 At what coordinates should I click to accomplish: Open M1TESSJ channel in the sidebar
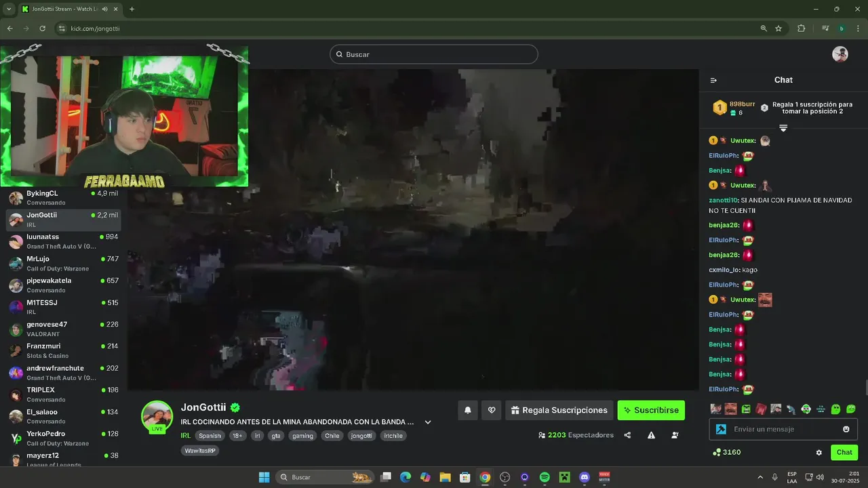click(64, 307)
